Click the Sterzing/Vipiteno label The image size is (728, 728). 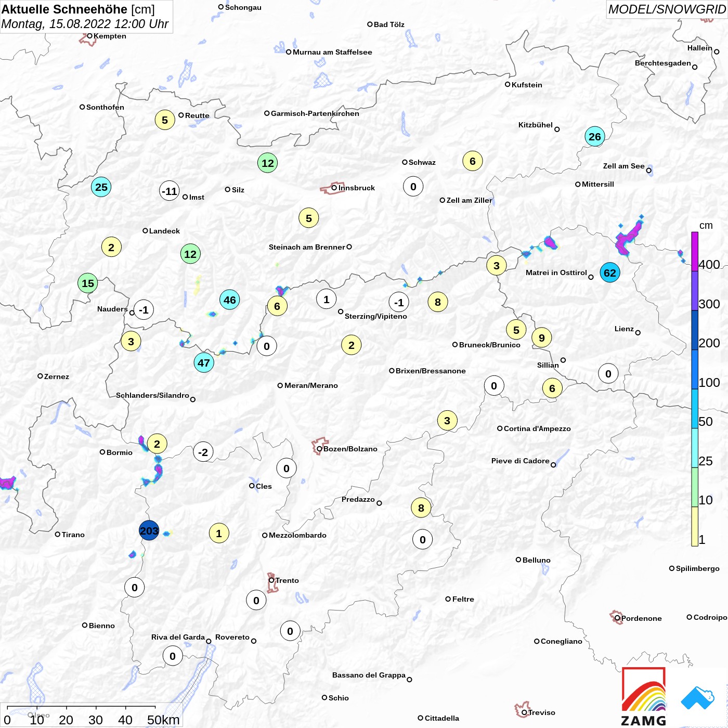point(376,316)
